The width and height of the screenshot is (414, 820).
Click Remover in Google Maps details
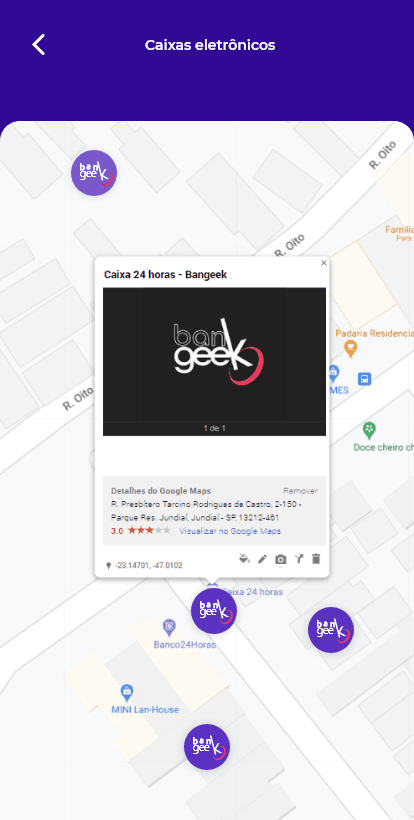click(x=301, y=491)
